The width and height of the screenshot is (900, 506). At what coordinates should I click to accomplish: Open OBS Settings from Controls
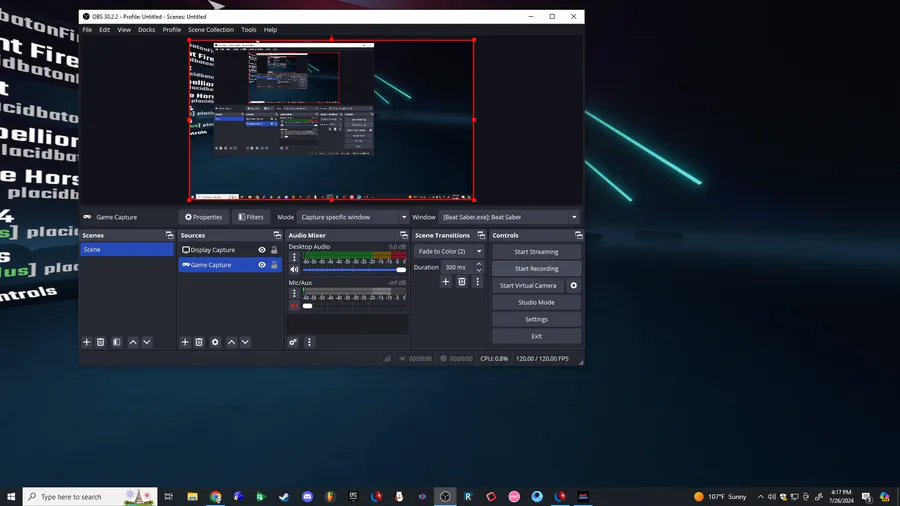(x=536, y=320)
